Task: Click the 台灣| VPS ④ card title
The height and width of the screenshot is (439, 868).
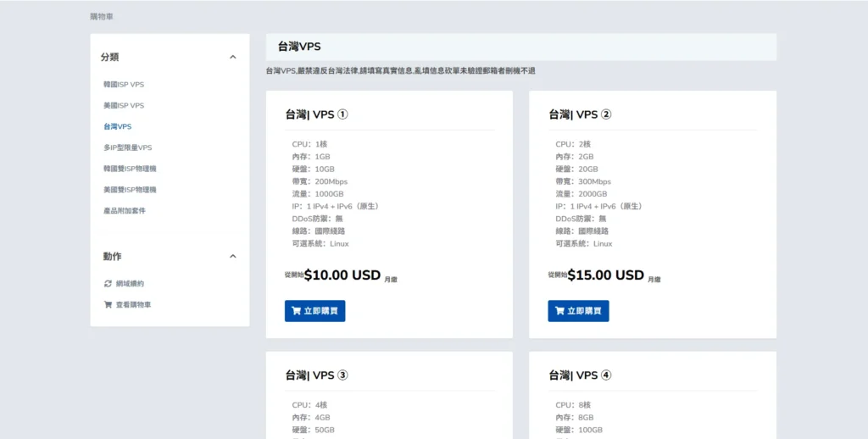Action: [x=580, y=375]
